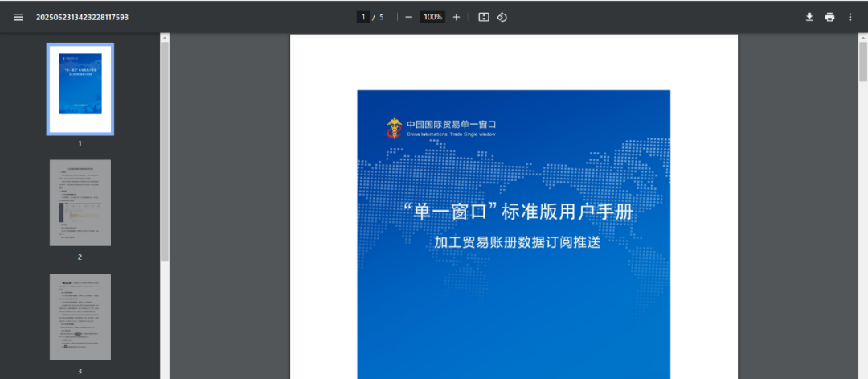
Task: Select the page 1 thumbnail
Action: (80, 89)
